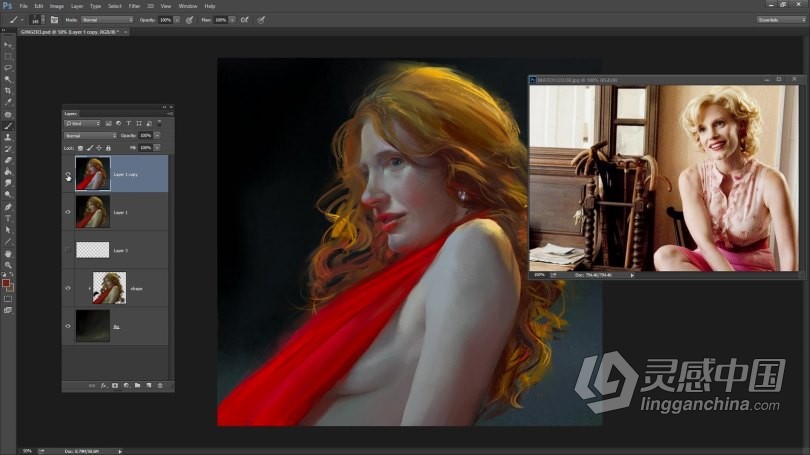This screenshot has height=455, width=810.
Task: Link layers icon in Layers panel
Action: point(91,385)
